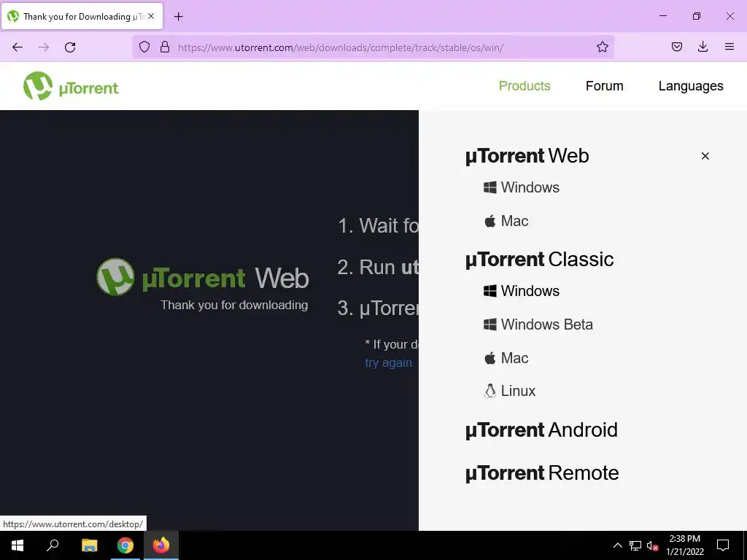
Task: Click the muted volume tray icon
Action: pos(652,545)
